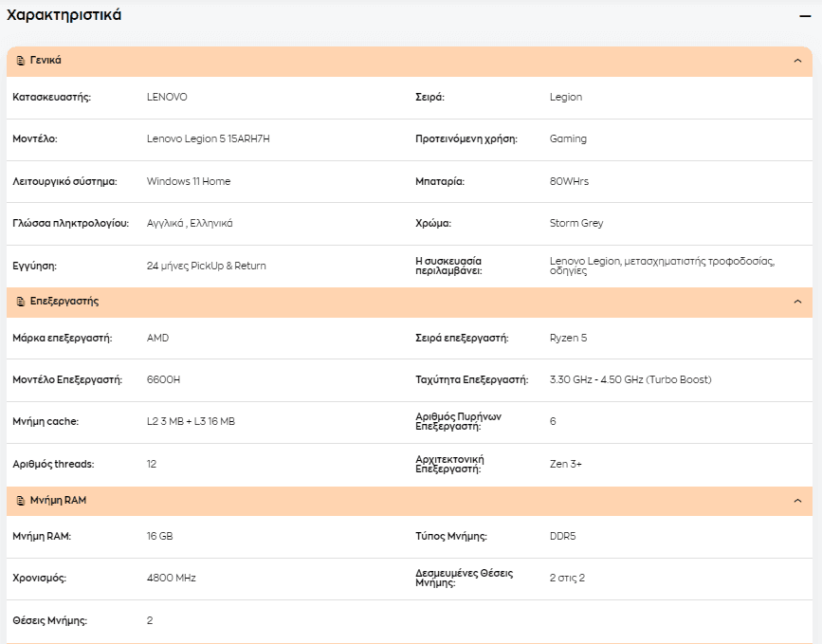Click the Μνήμη RAM: row label

pyautogui.click(x=42, y=537)
